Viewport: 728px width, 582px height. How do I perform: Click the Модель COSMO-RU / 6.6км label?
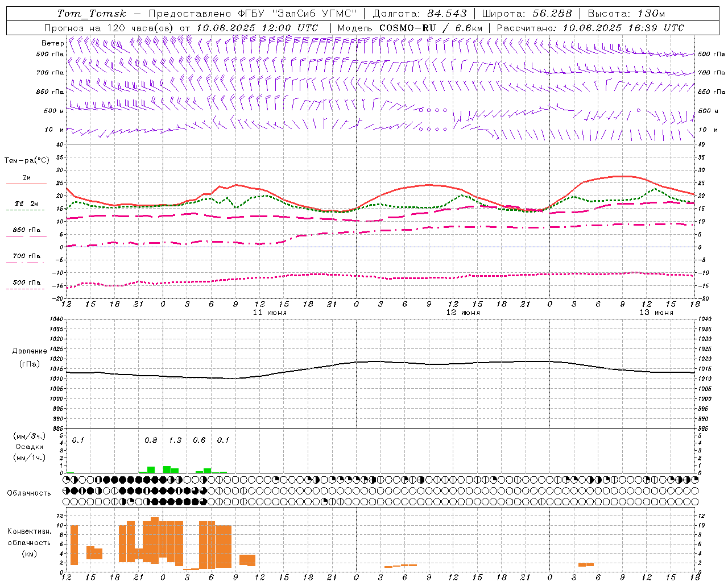410,28
